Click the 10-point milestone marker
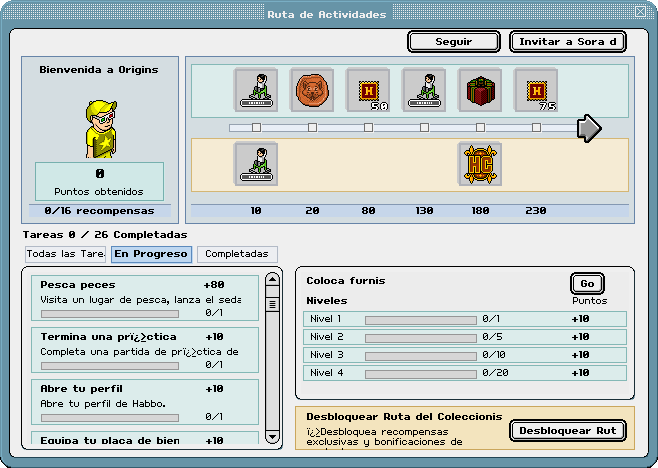The height and width of the screenshot is (468, 658). pos(256,127)
